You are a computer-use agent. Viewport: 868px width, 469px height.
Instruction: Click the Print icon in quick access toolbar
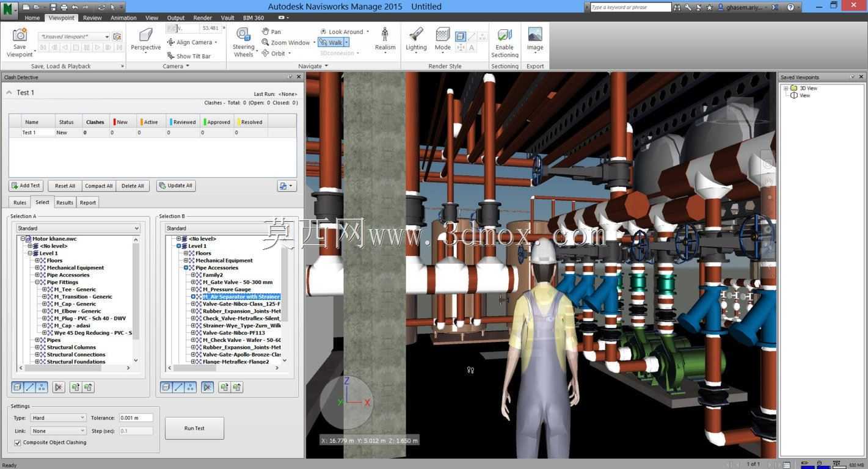click(64, 7)
